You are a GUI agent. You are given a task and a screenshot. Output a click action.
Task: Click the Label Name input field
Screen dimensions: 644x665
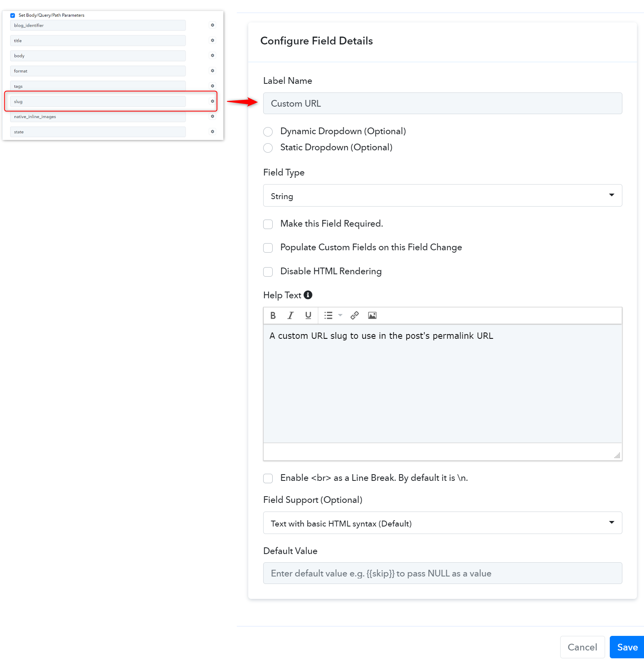pos(443,103)
